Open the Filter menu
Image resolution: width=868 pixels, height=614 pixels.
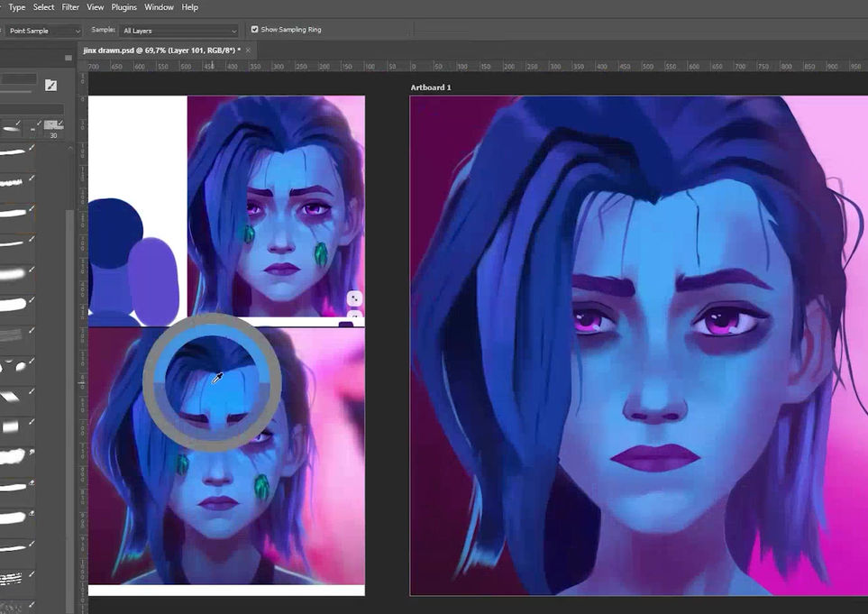coord(70,7)
